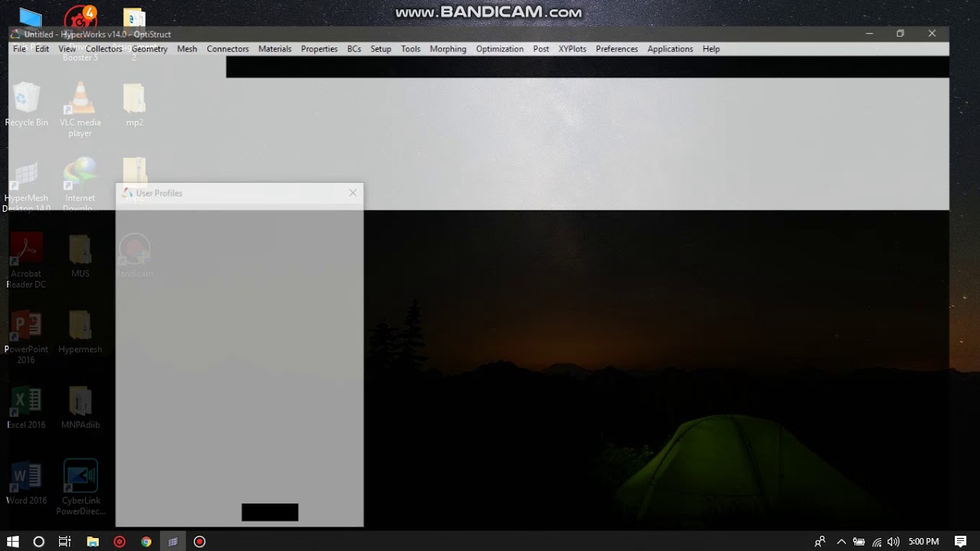
Task: Open the Materials menu
Action: pyautogui.click(x=275, y=49)
